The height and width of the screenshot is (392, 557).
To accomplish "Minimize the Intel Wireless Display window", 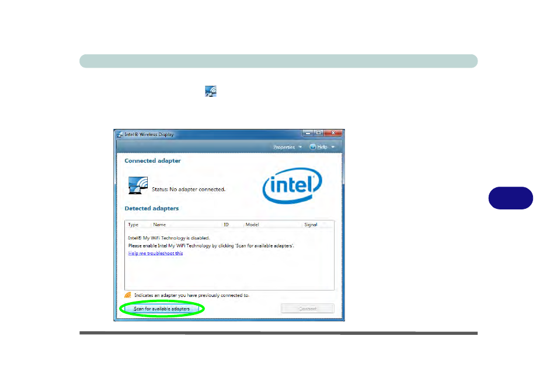I will click(308, 133).
